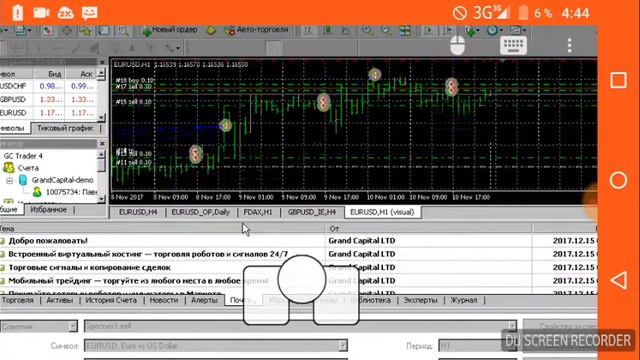Toggle the chart auto-scroll icon

[x=429, y=30]
